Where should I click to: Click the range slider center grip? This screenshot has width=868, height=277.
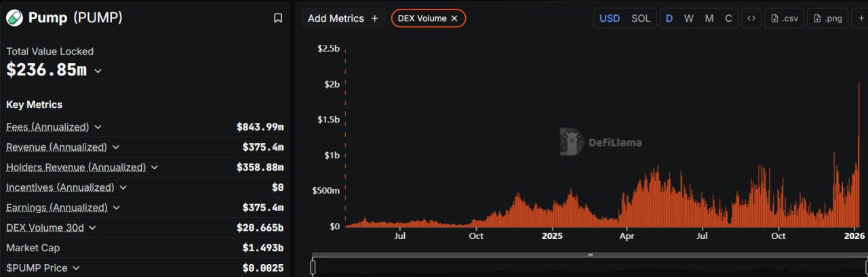(x=590, y=255)
